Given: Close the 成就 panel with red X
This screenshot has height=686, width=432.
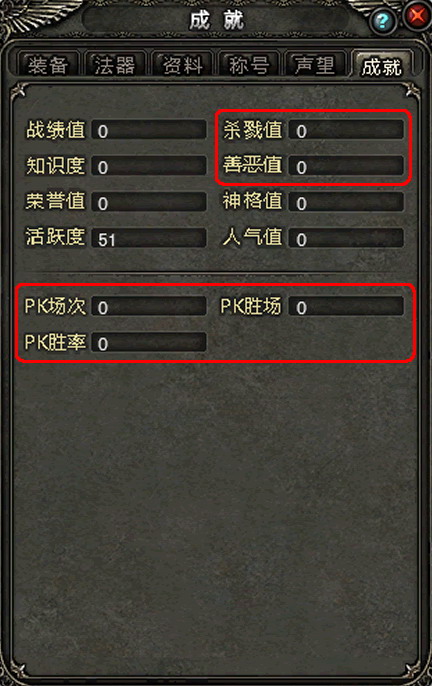Looking at the screenshot, I should (x=417, y=17).
